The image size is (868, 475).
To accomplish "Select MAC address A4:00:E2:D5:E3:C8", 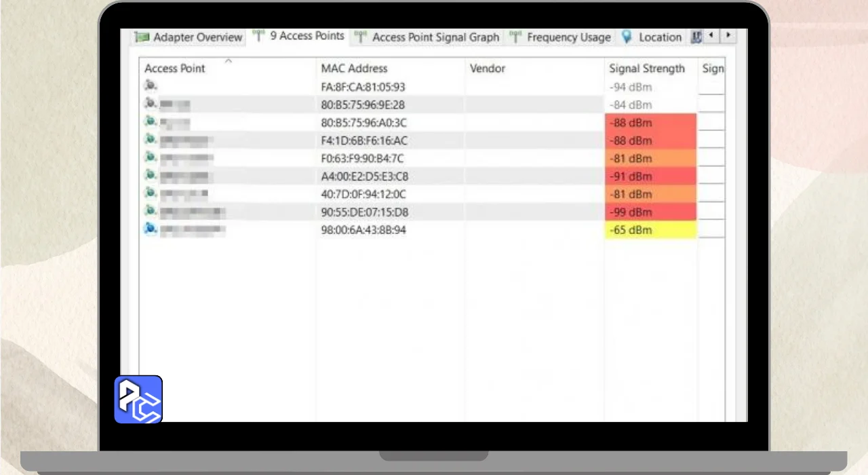I will point(364,176).
